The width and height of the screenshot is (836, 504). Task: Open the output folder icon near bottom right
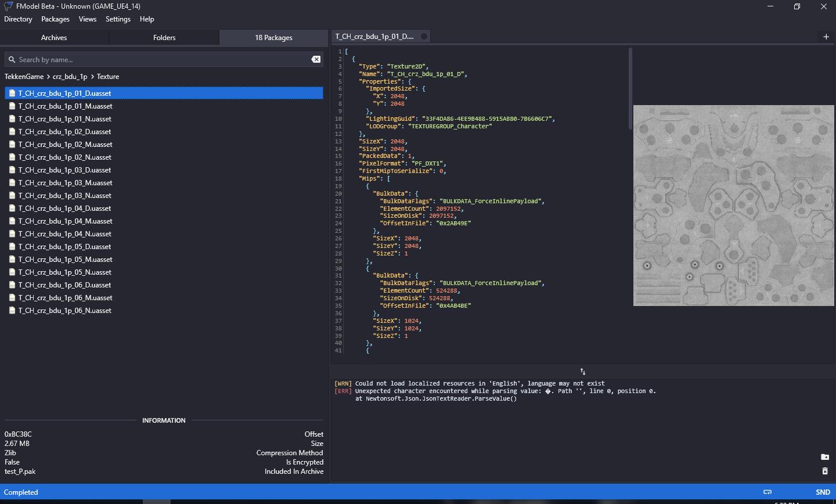coord(826,457)
